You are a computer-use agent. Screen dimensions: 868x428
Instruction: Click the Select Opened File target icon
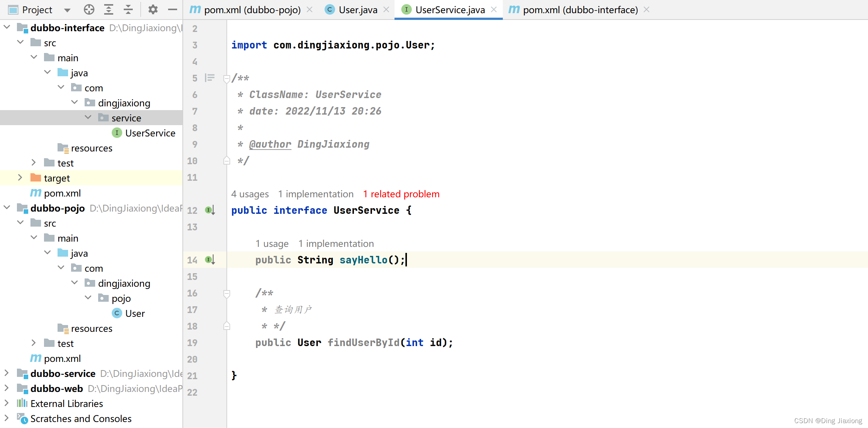[89, 9]
